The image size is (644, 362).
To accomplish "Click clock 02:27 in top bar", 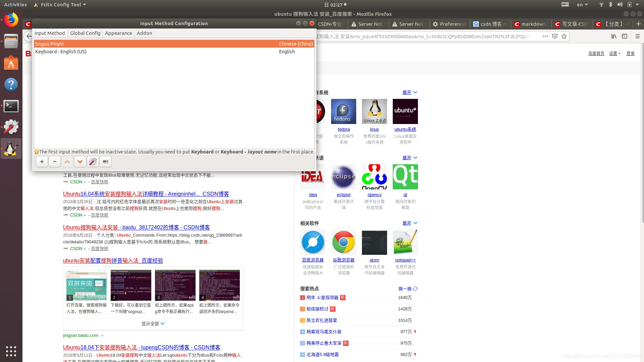I will [x=335, y=5].
